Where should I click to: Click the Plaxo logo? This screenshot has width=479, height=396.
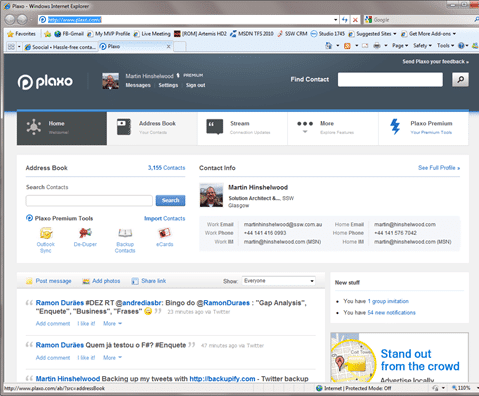click(x=45, y=81)
